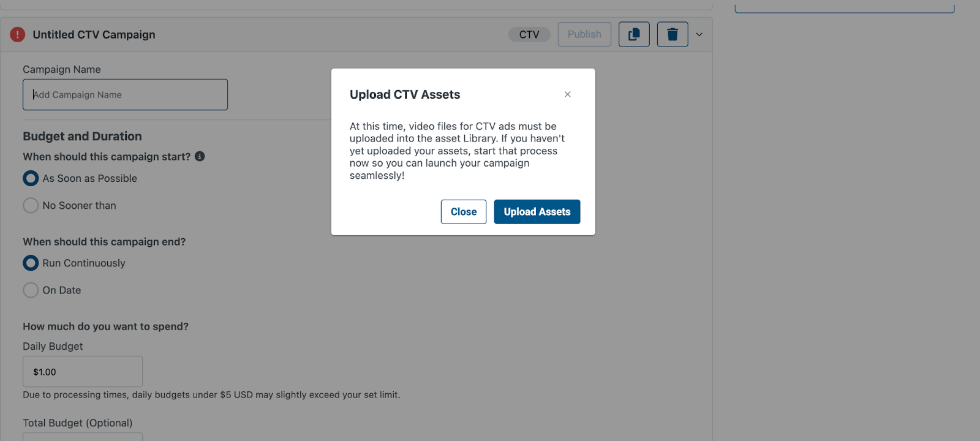The image size is (980, 441).
Task: Click the Untitled CTV Campaign title
Action: point(94,34)
